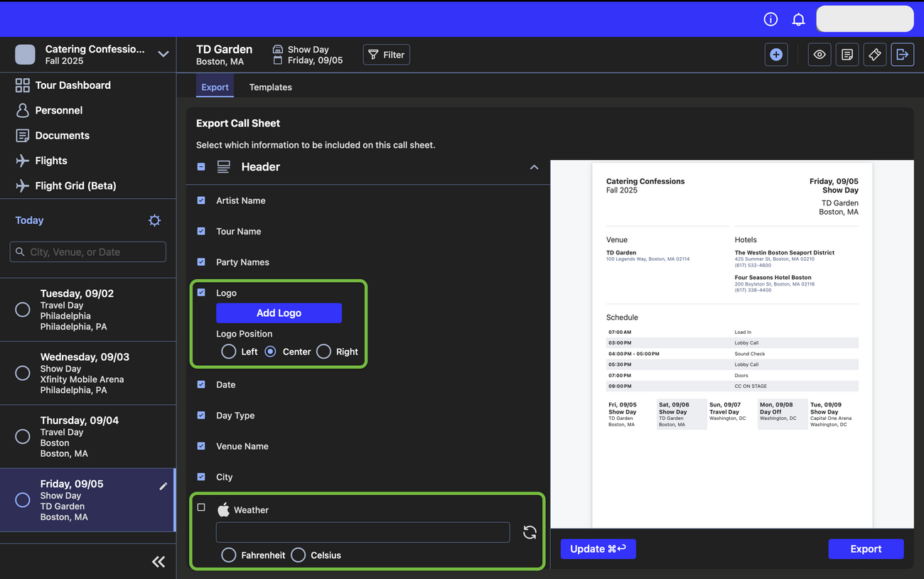Uncheck the Logo checkbox
The width and height of the screenshot is (924, 579).
[x=201, y=292]
